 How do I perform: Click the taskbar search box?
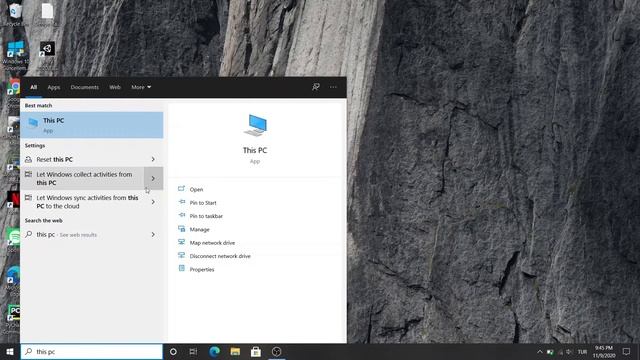click(x=92, y=351)
